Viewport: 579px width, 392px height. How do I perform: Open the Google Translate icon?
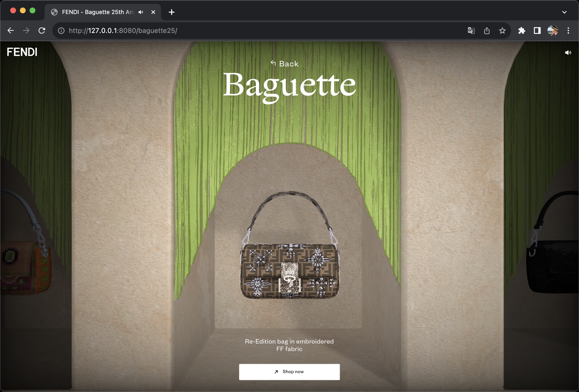471,31
